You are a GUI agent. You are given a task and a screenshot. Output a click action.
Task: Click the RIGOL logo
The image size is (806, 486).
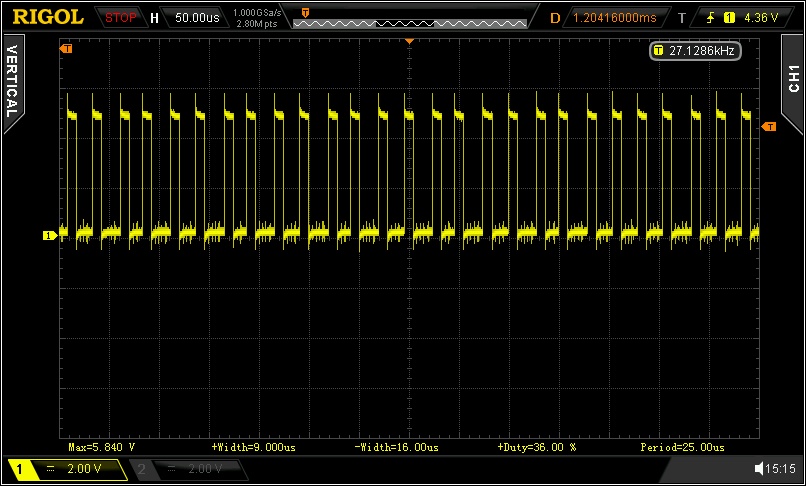pos(47,16)
